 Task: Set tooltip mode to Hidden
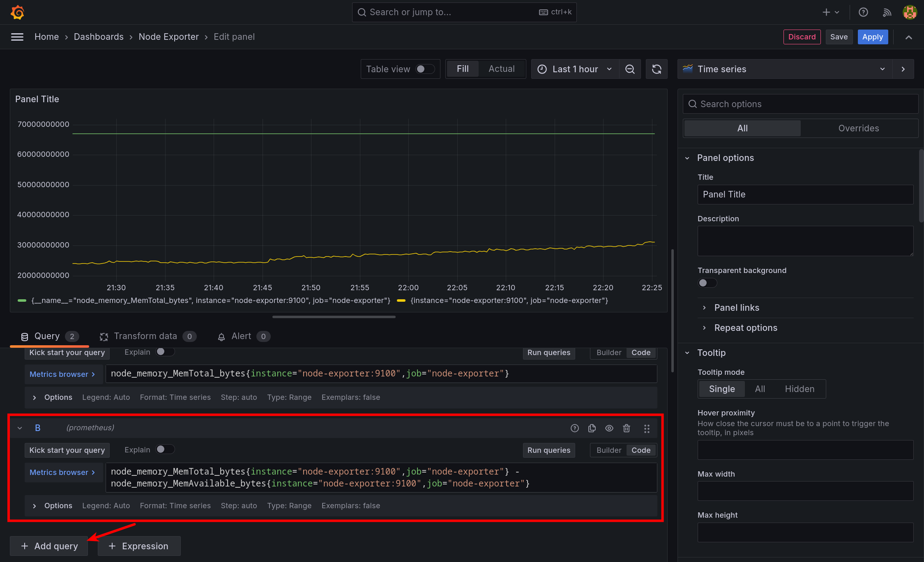click(x=800, y=389)
